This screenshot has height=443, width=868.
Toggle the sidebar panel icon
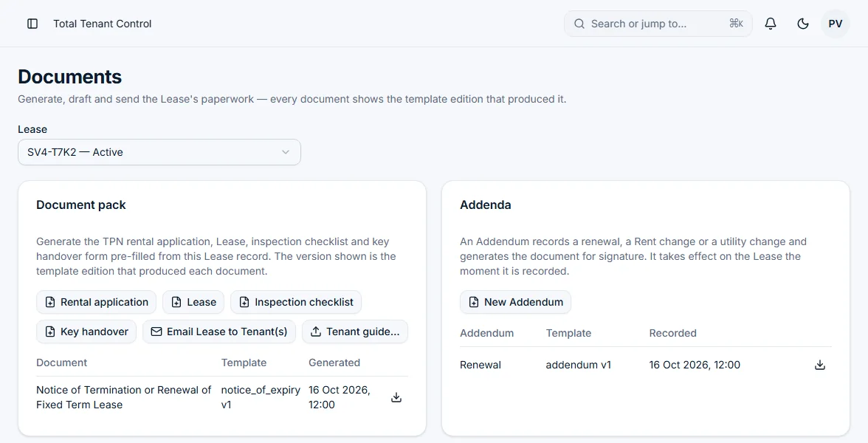coord(32,24)
